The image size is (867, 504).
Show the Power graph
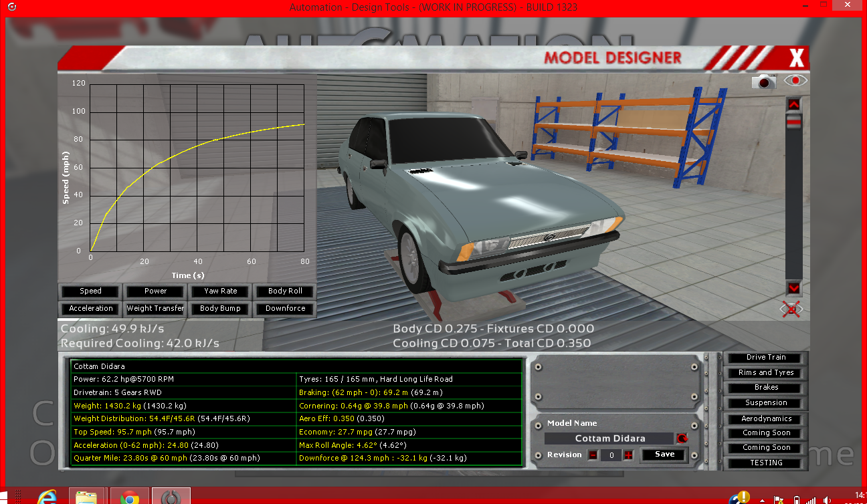pyautogui.click(x=155, y=291)
